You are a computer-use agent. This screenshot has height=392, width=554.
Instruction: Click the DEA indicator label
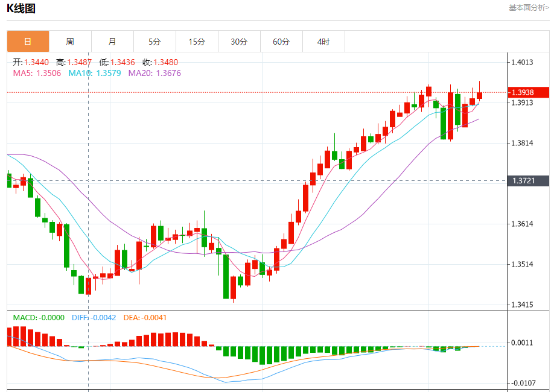pyautogui.click(x=145, y=317)
